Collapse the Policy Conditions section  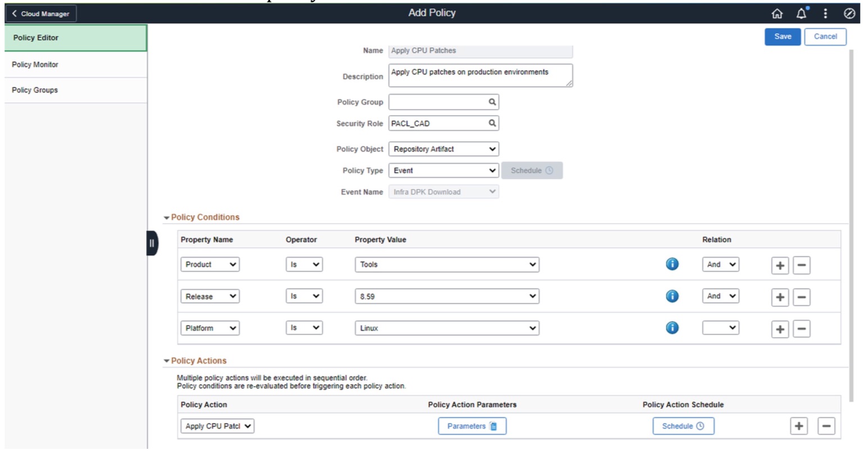(167, 218)
